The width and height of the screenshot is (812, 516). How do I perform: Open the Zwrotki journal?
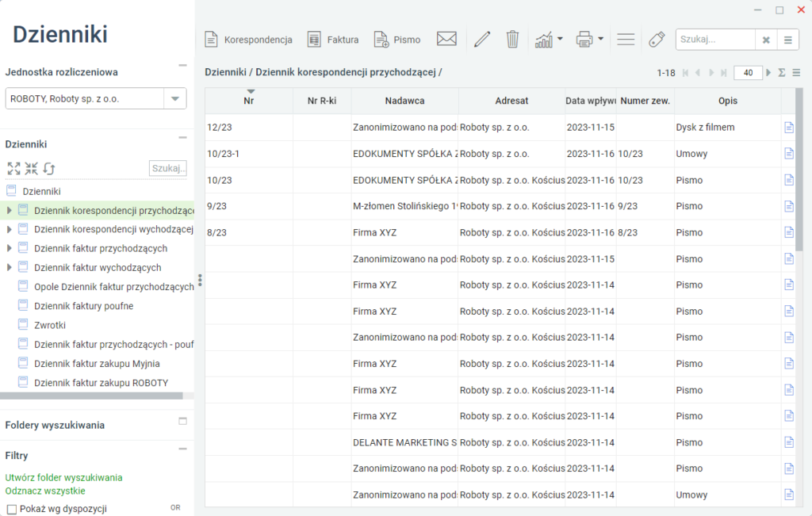point(50,325)
